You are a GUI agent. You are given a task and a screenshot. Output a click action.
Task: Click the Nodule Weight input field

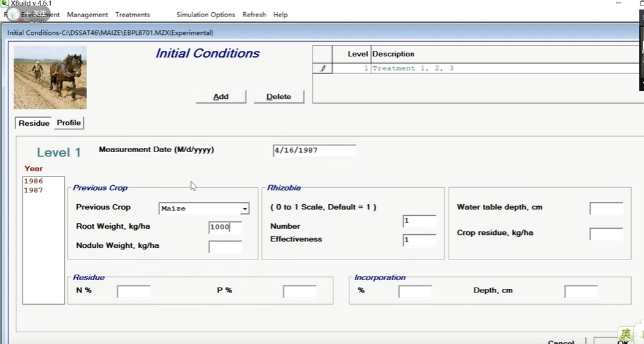(x=225, y=247)
